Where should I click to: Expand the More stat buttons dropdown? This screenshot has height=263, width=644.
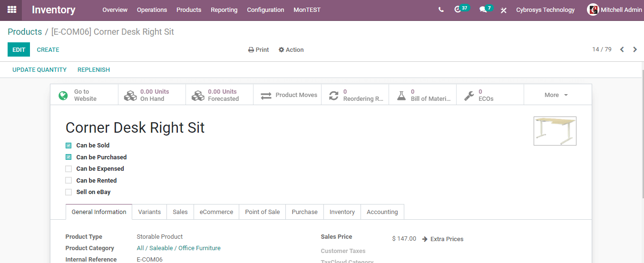pyautogui.click(x=557, y=95)
